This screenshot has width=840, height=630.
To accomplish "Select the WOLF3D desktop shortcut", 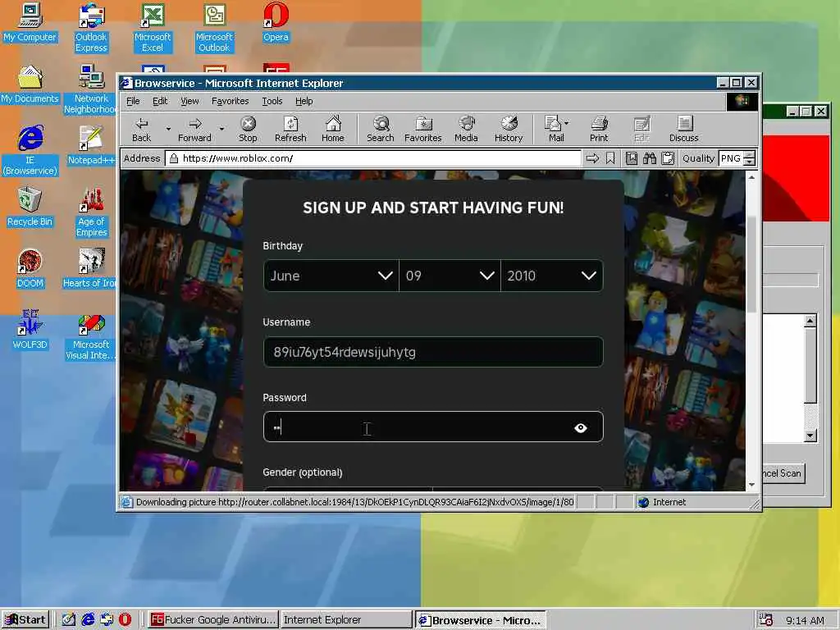I will click(x=30, y=331).
